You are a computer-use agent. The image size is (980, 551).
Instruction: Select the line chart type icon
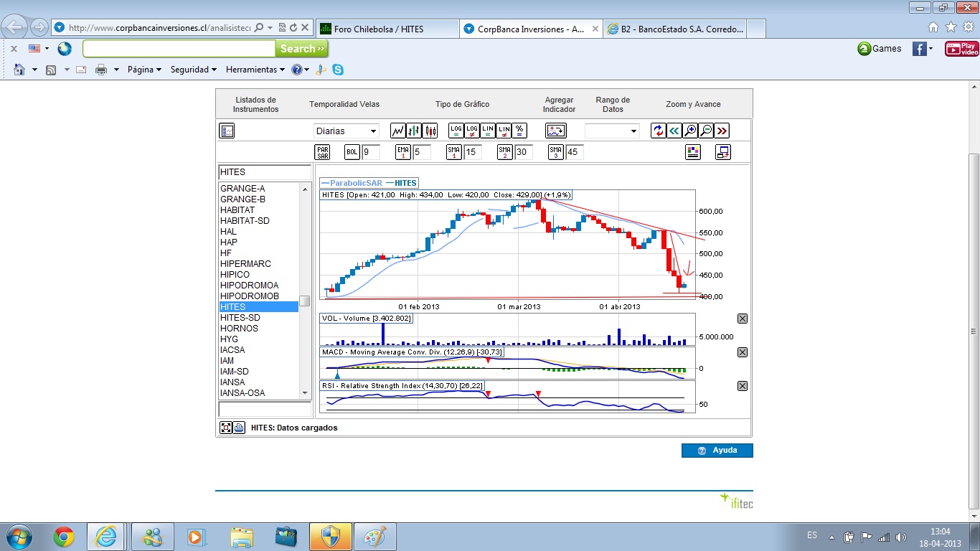[398, 131]
